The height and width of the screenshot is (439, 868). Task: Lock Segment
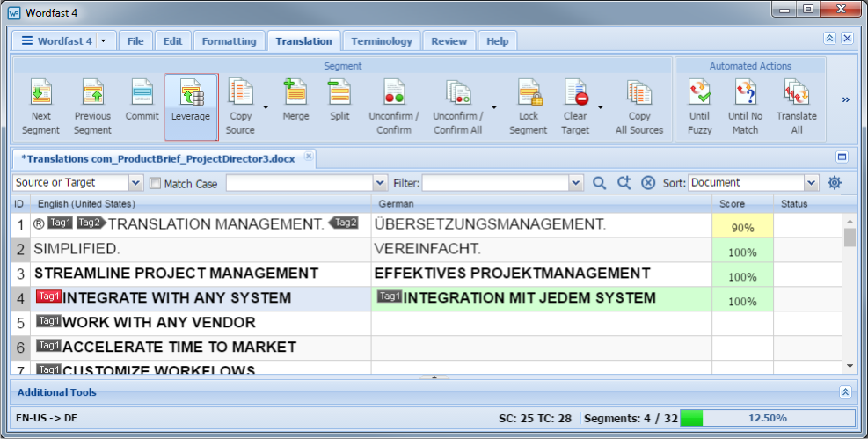pos(529,106)
